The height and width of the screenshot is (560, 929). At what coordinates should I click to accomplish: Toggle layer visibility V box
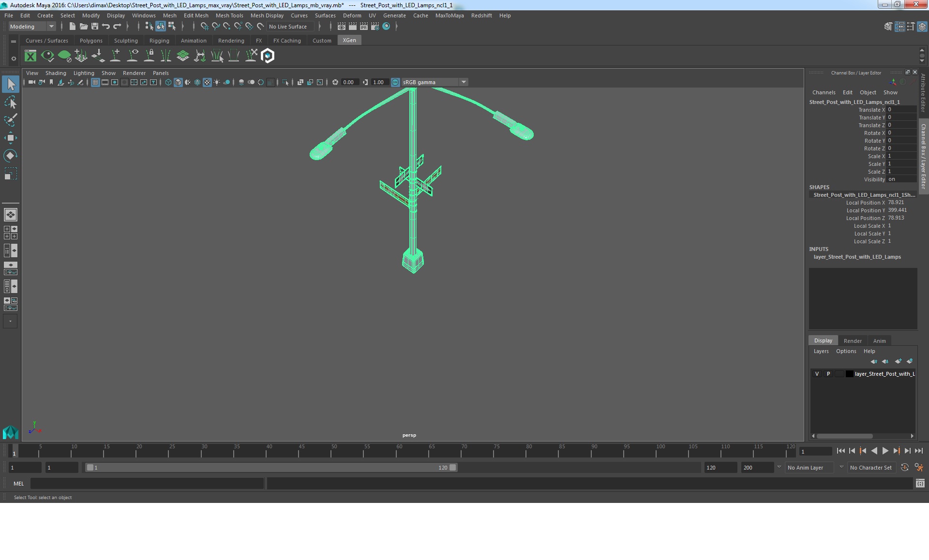coord(817,374)
